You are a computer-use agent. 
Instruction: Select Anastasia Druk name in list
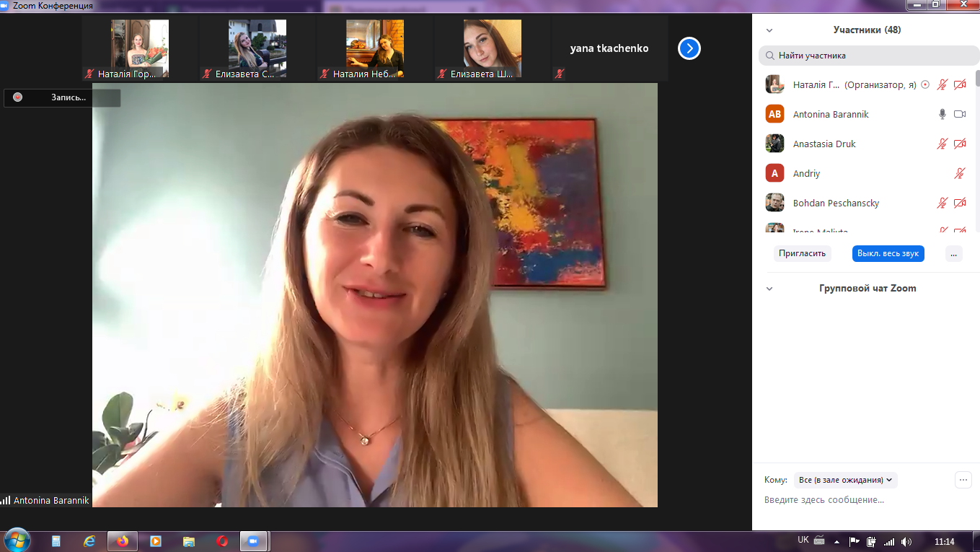(824, 144)
